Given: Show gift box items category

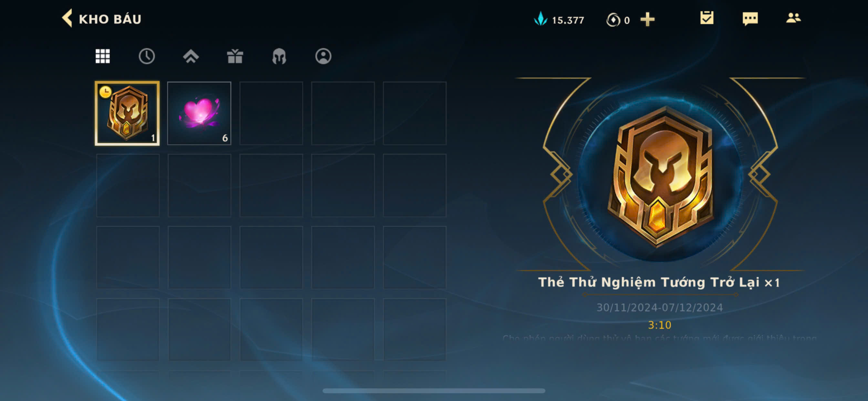Looking at the screenshot, I should pos(235,56).
